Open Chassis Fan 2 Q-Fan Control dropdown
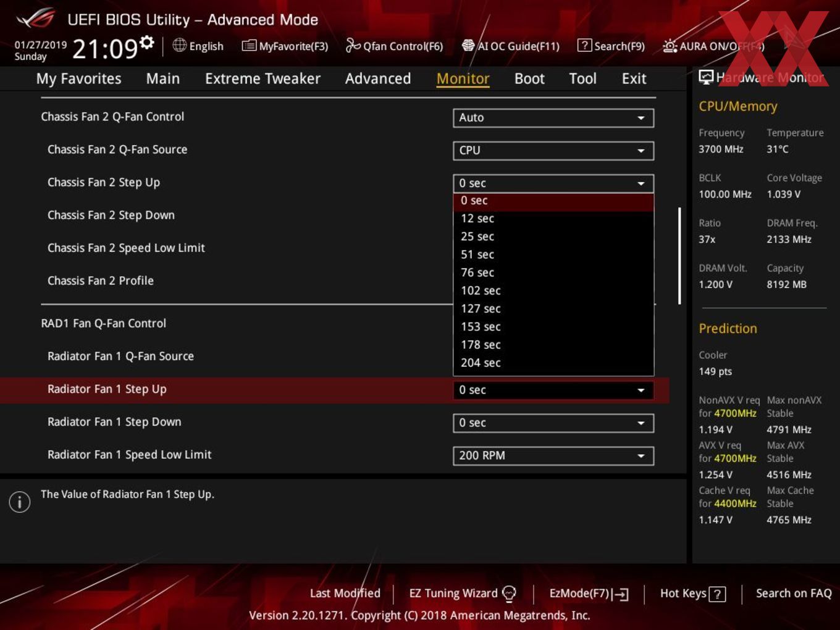 (x=553, y=117)
